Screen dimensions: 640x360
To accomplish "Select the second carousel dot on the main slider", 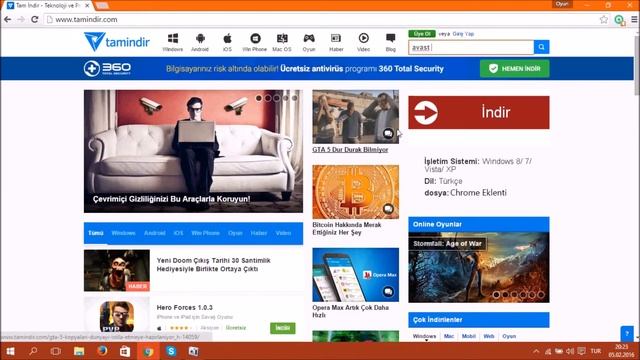I will [x=268, y=98].
